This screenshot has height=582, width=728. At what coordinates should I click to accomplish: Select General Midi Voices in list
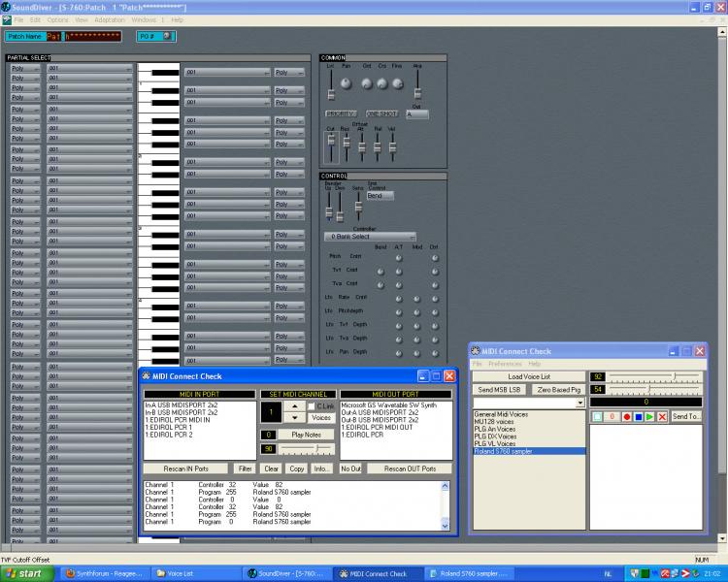[501, 414]
